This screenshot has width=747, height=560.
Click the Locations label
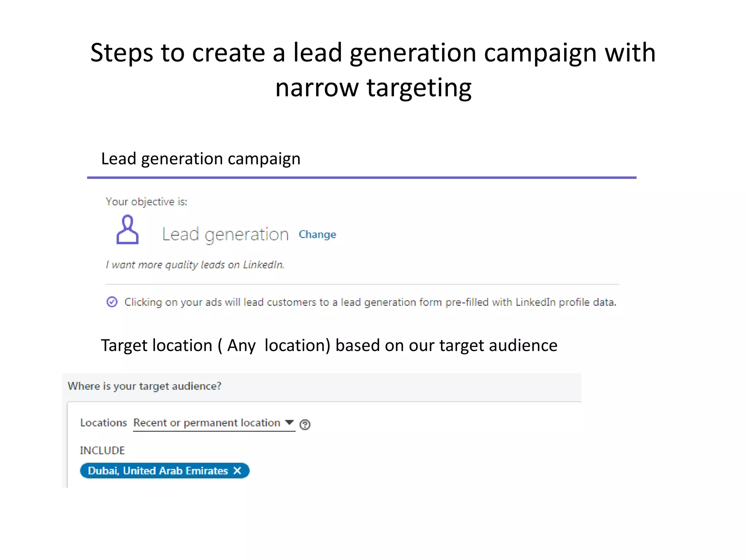click(x=104, y=423)
